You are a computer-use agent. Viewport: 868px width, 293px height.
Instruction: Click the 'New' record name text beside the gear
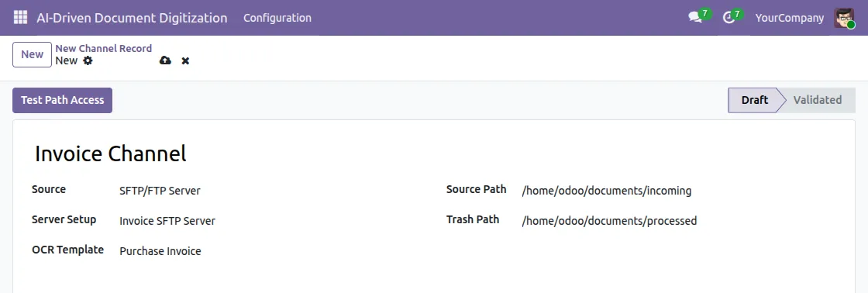point(67,60)
